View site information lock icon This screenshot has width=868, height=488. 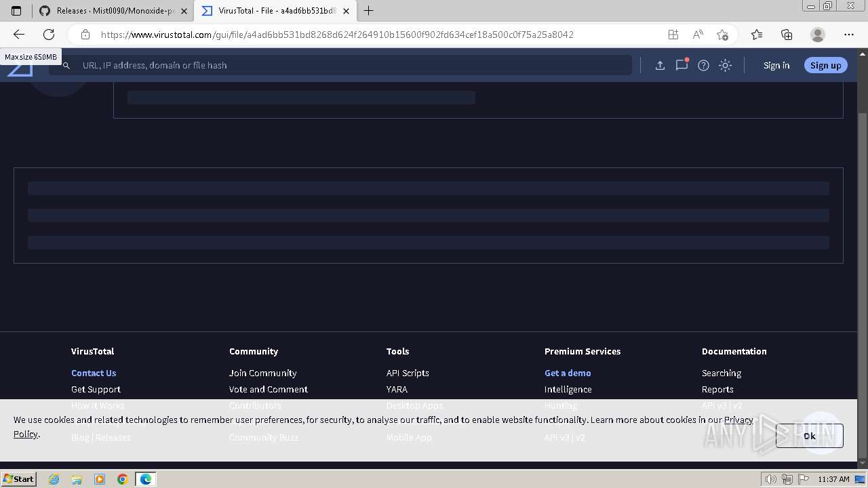click(85, 35)
